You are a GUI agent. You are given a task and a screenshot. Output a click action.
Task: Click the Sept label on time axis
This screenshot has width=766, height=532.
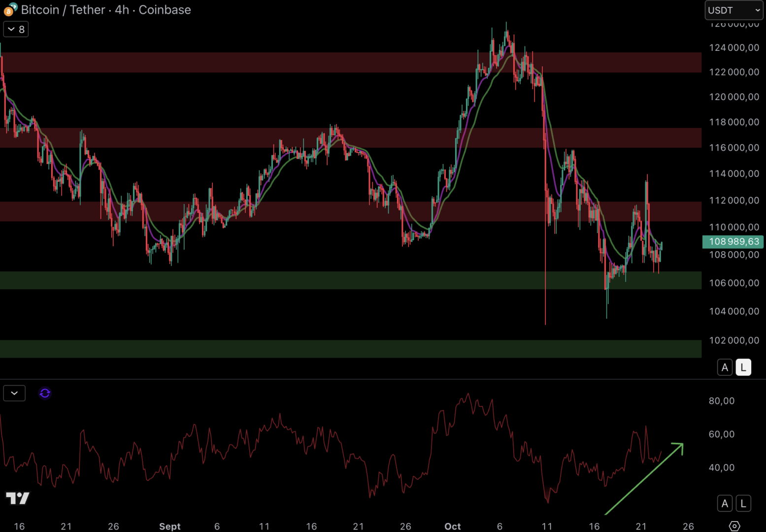point(169,526)
